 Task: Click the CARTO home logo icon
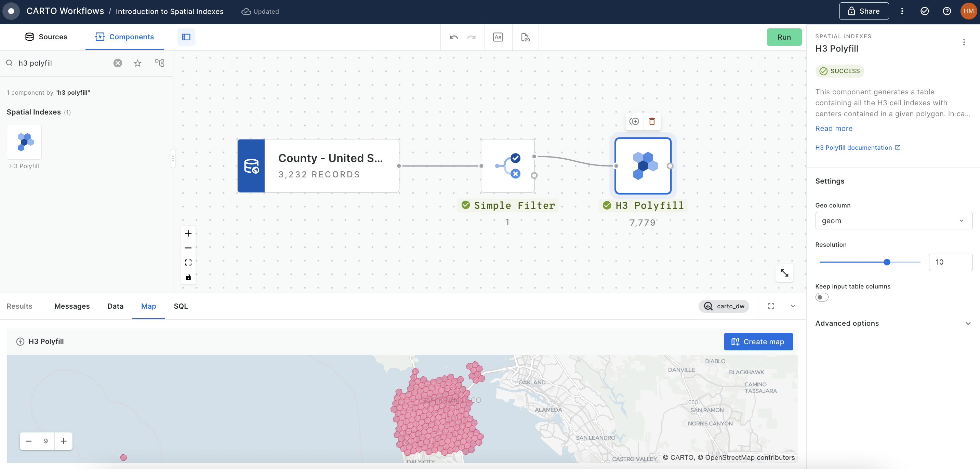pos(11,11)
